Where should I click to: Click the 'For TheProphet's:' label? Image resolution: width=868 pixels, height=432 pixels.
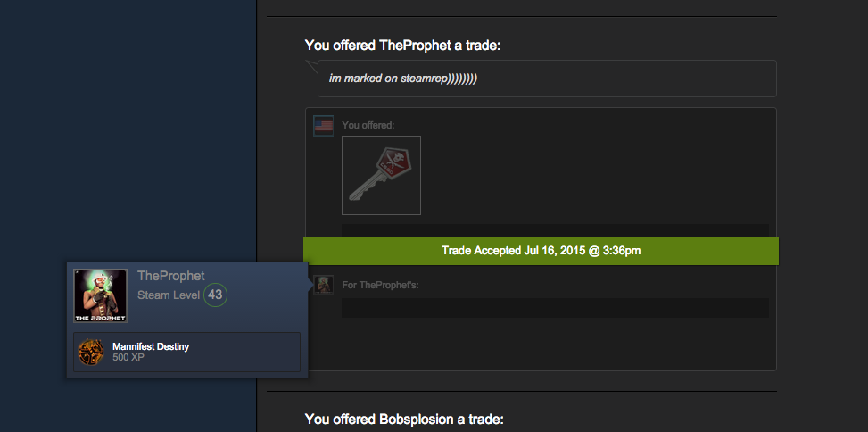(380, 285)
